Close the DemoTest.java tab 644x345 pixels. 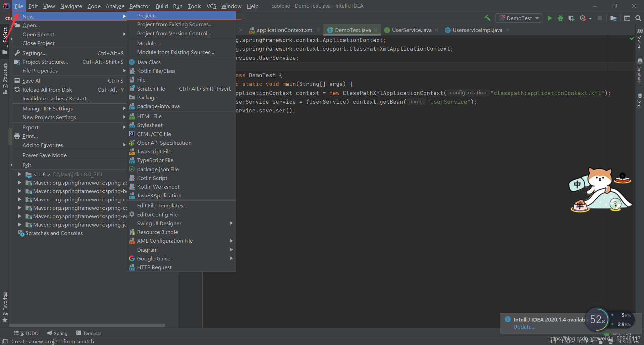click(x=376, y=30)
